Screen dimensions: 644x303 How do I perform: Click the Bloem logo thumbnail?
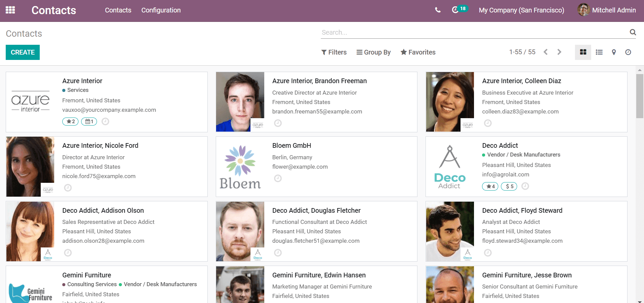240,167
